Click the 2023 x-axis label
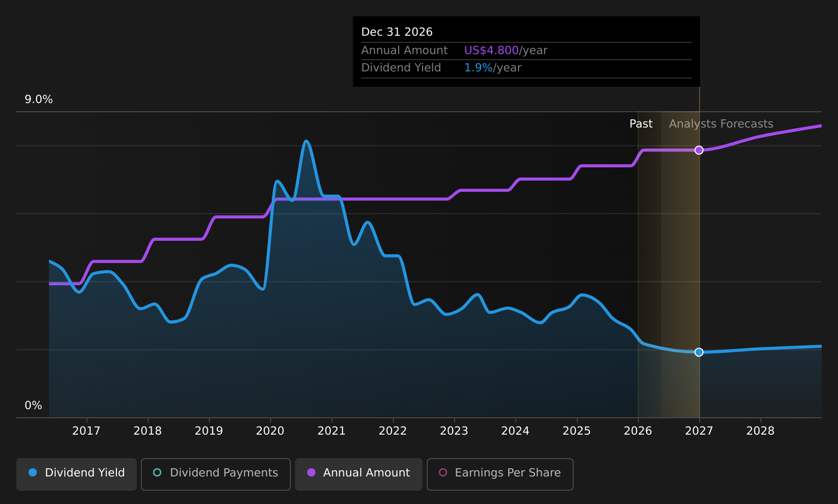Viewport: 838px width, 504px height. [454, 431]
